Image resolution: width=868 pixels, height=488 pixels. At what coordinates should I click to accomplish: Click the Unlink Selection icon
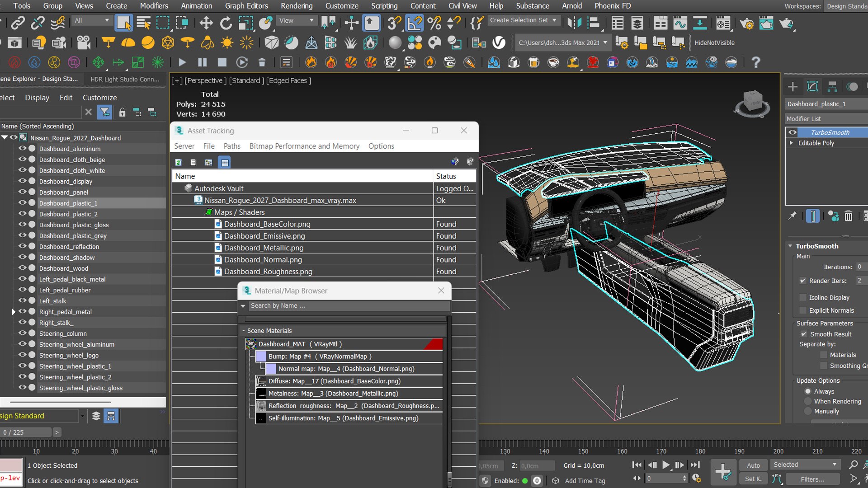[x=38, y=23]
